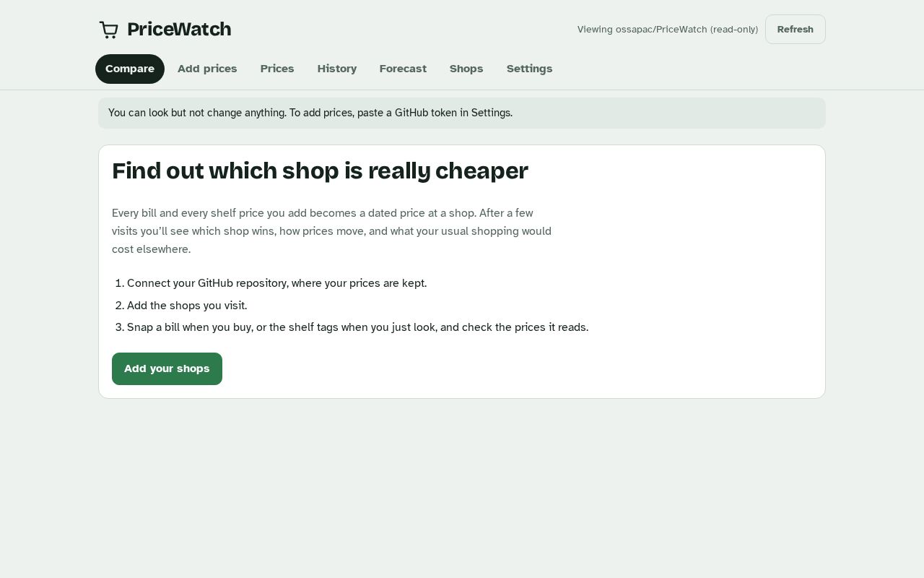Click the step 'Add the shops you visit.'
This screenshot has width=924, height=578.
187,306
